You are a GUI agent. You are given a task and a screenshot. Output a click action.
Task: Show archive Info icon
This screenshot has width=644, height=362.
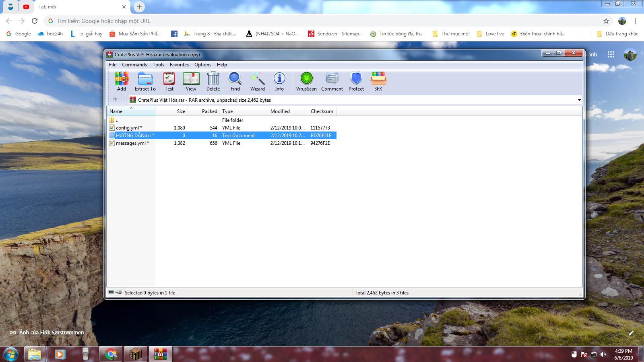[x=279, y=81]
